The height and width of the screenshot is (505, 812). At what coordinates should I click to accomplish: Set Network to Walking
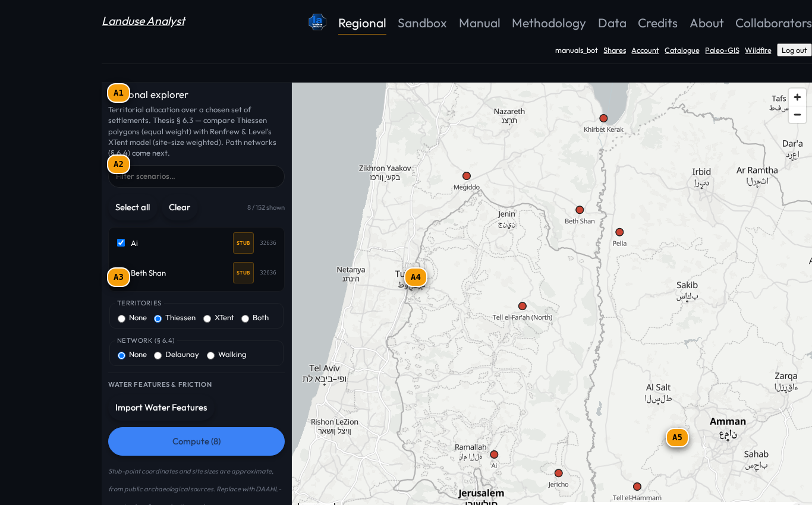click(x=211, y=355)
